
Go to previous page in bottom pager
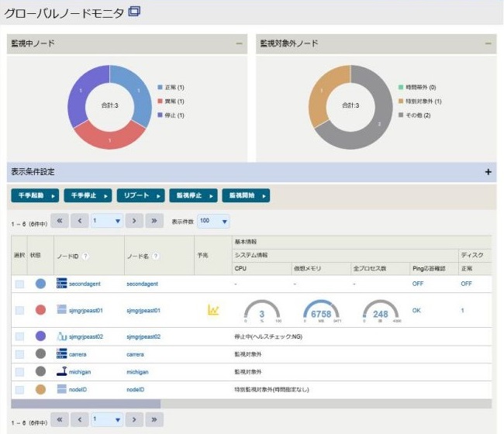click(x=80, y=419)
